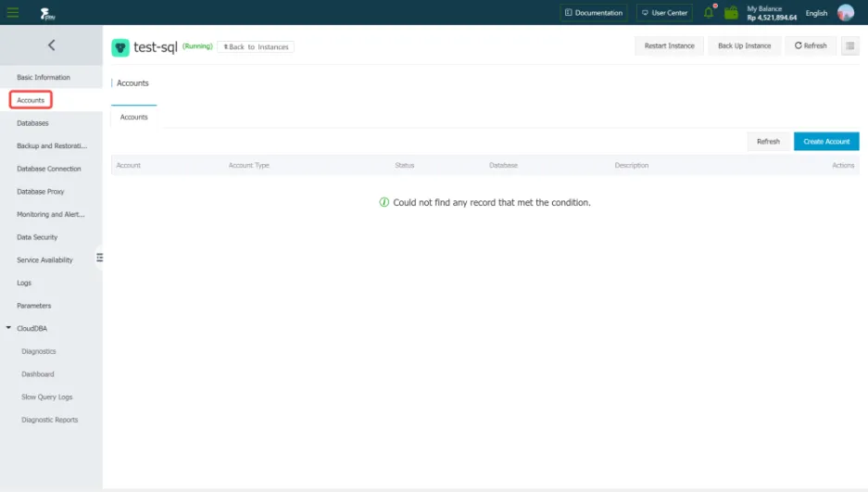Collapse the CloudDBA section arrow
This screenshot has height=492, width=868.
click(x=8, y=328)
